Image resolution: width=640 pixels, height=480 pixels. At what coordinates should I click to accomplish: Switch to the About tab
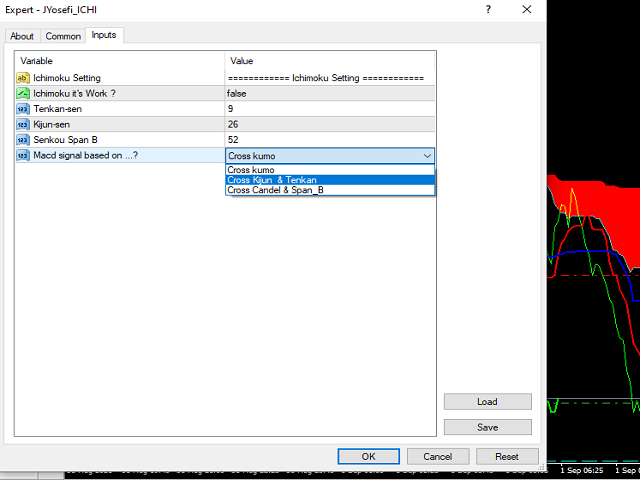click(x=22, y=36)
